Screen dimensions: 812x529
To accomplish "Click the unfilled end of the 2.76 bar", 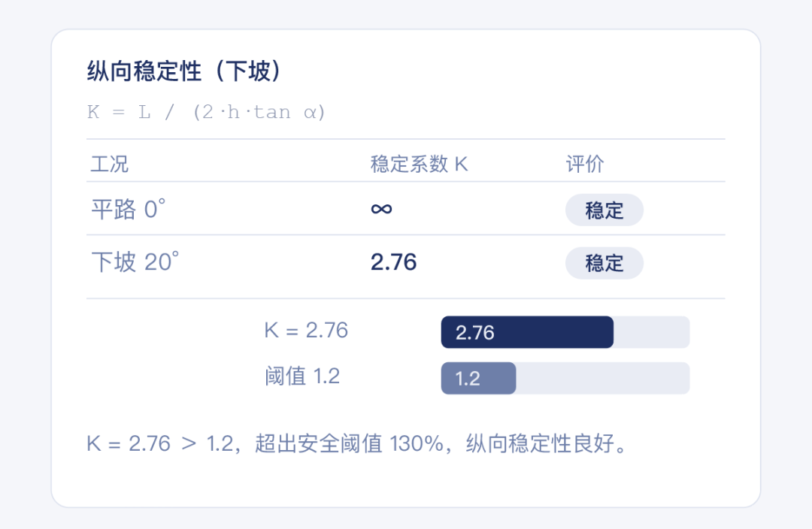I will point(651,332).
